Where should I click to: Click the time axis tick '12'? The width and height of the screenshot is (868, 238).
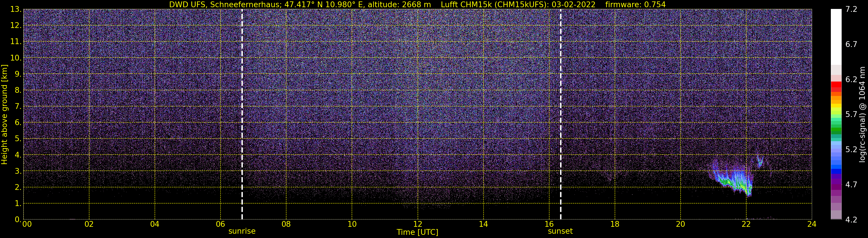coord(417,224)
